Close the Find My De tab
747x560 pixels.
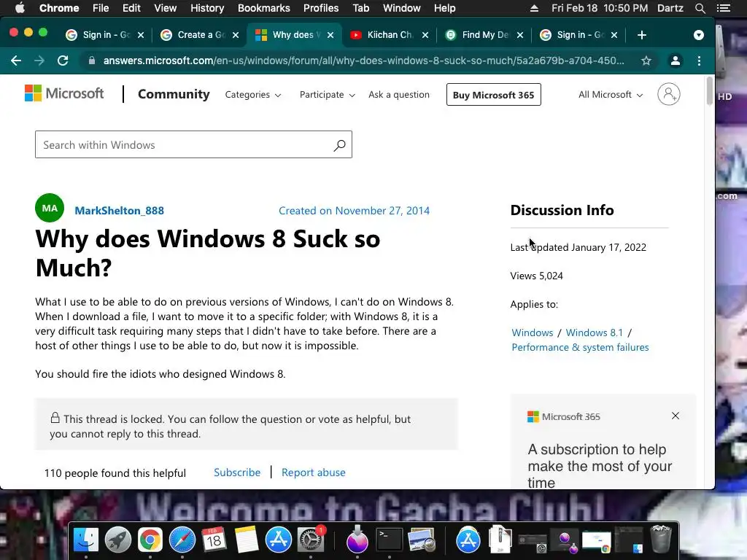[x=519, y=35]
